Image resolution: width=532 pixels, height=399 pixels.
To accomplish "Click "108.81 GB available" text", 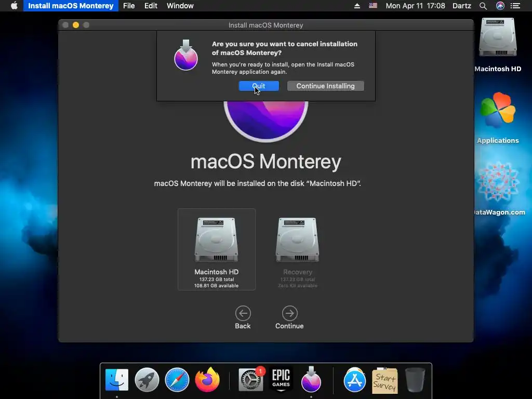I will click(x=217, y=286).
